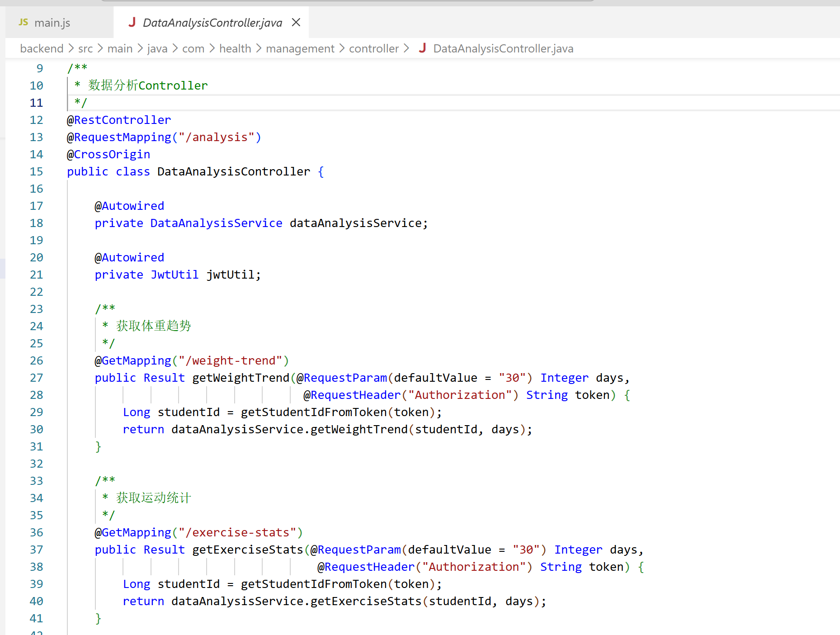Click the DataAnalysisService type on line 18
The image size is (840, 635).
tap(216, 223)
